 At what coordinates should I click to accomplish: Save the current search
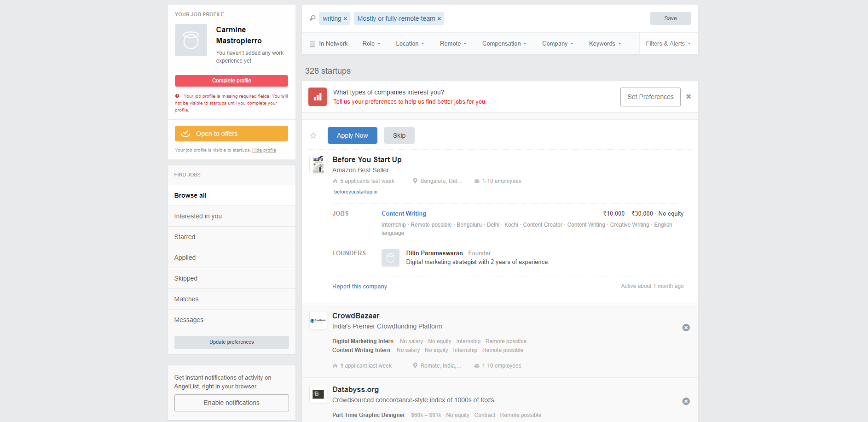click(670, 18)
